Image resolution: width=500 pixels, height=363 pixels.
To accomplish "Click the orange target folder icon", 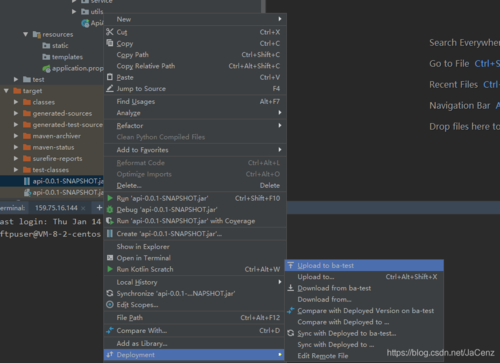I will 17,91.
